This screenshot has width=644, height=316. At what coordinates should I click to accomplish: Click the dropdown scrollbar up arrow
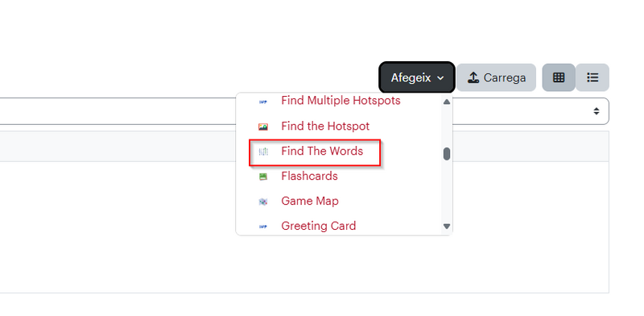[x=447, y=102]
